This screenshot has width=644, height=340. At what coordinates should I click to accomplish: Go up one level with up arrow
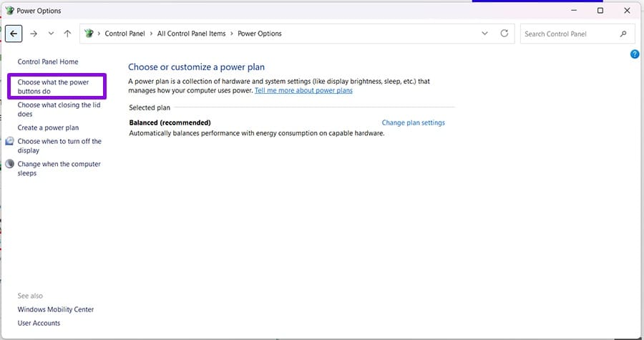(x=67, y=34)
